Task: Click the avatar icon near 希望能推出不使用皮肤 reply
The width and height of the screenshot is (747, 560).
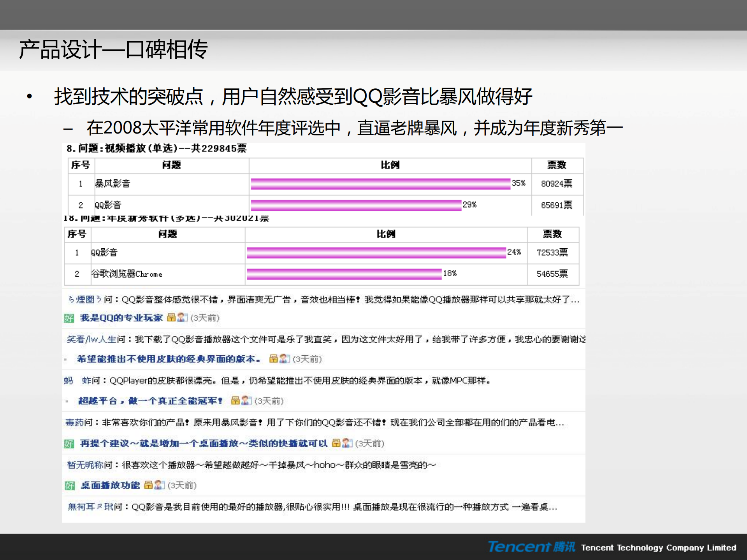Action: click(284, 359)
